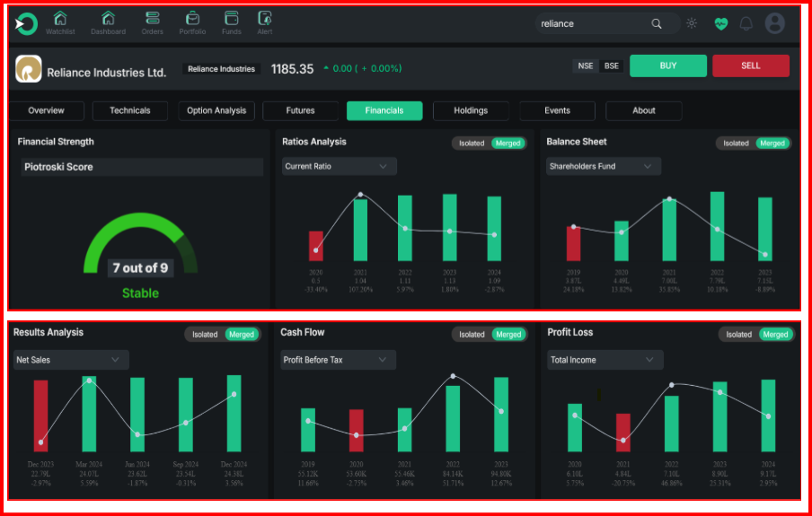Click the red 2020 Cash Flow bar

357,431
